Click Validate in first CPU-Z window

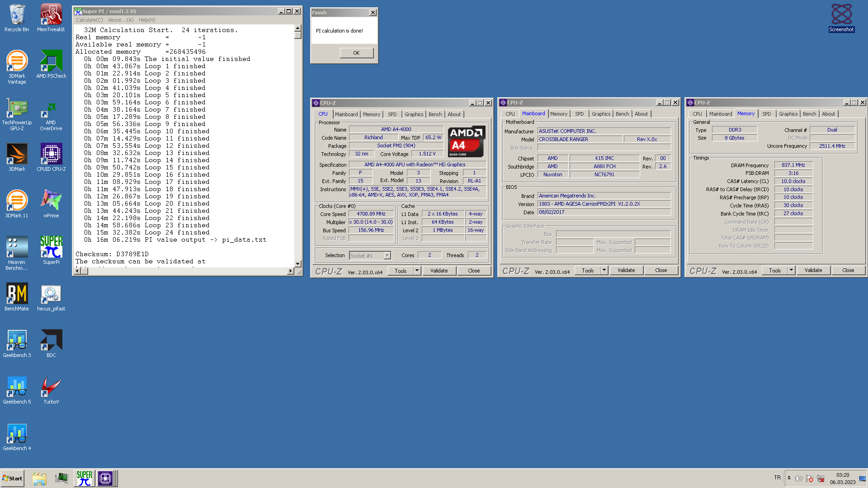[439, 271]
